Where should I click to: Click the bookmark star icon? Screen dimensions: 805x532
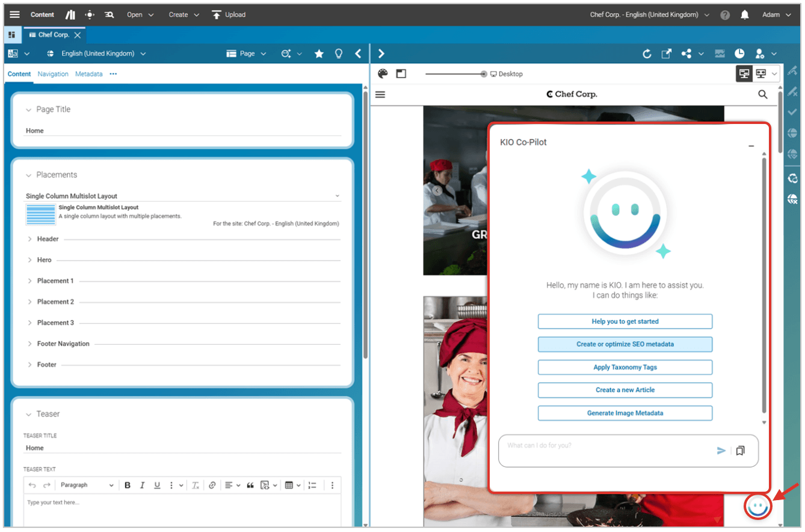[x=319, y=54]
